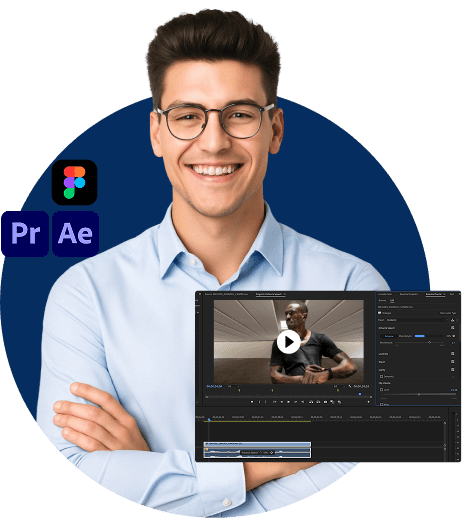Screen dimensions: 462x518
Task: Open the transport Button Editor plus icon
Action: 368,402
